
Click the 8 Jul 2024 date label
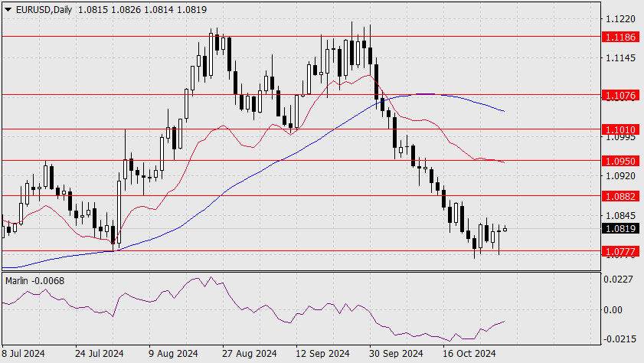point(24,353)
